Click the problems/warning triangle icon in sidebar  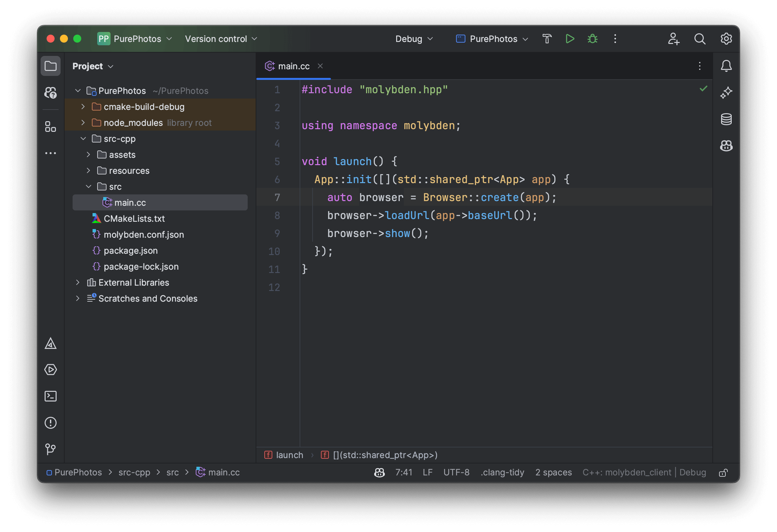click(x=51, y=343)
